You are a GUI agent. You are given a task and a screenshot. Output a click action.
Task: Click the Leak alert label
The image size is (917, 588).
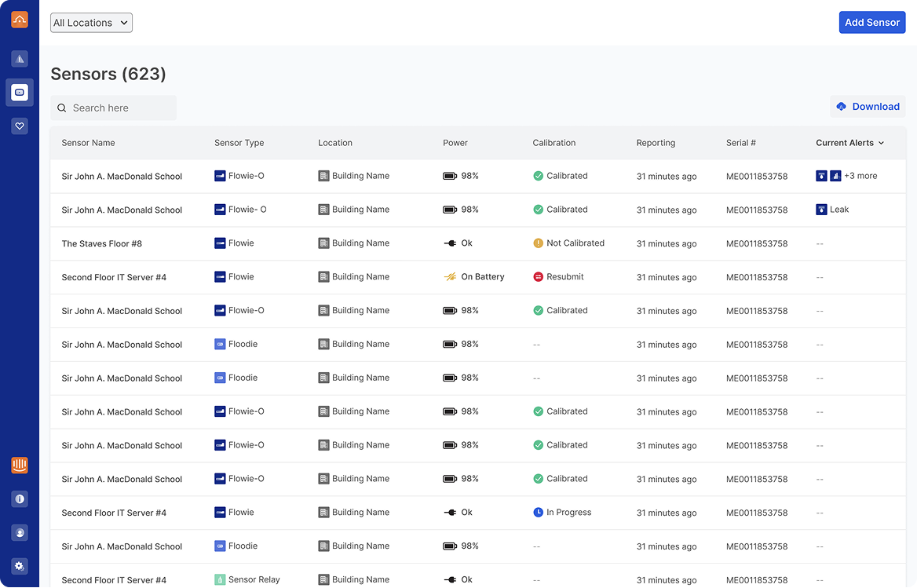839,210
